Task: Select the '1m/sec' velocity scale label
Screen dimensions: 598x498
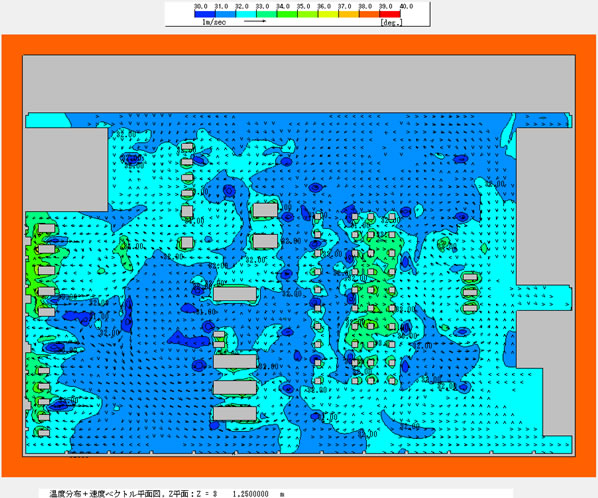Action: point(214,22)
